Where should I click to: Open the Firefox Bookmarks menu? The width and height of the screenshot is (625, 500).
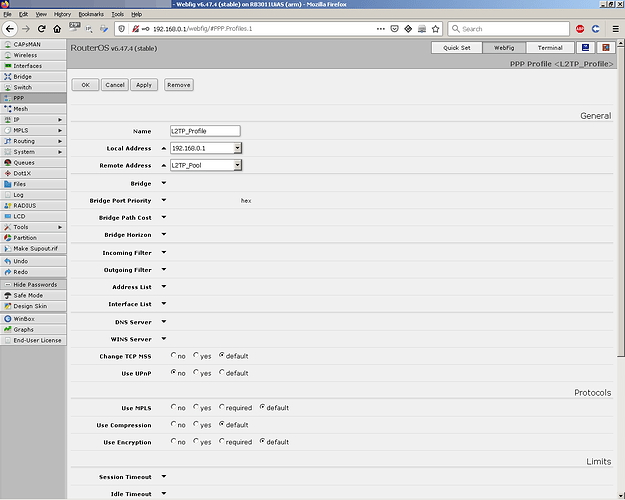[91, 14]
